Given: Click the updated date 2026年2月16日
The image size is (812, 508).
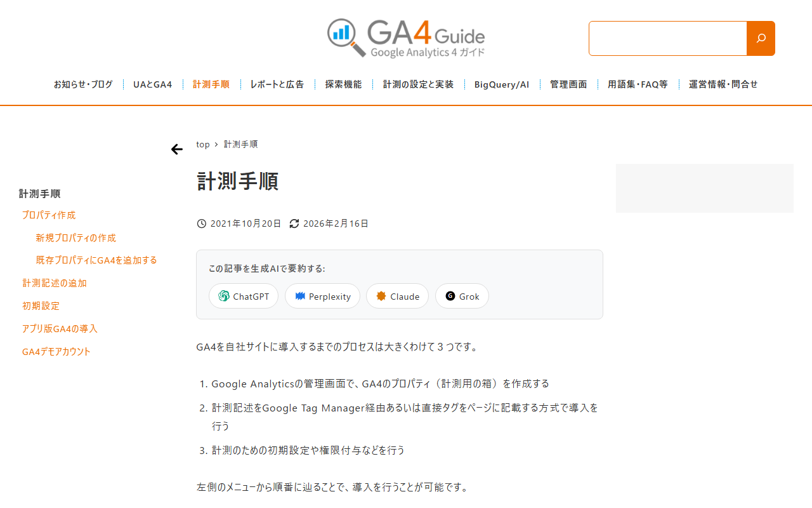Looking at the screenshot, I should [x=336, y=224].
